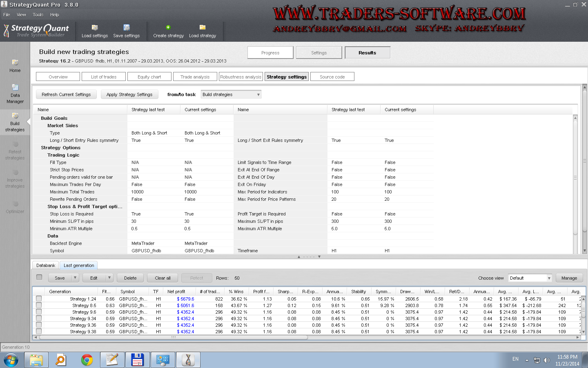Click the databank horizontal scrollbar
The image size is (588, 368).
(173, 337)
